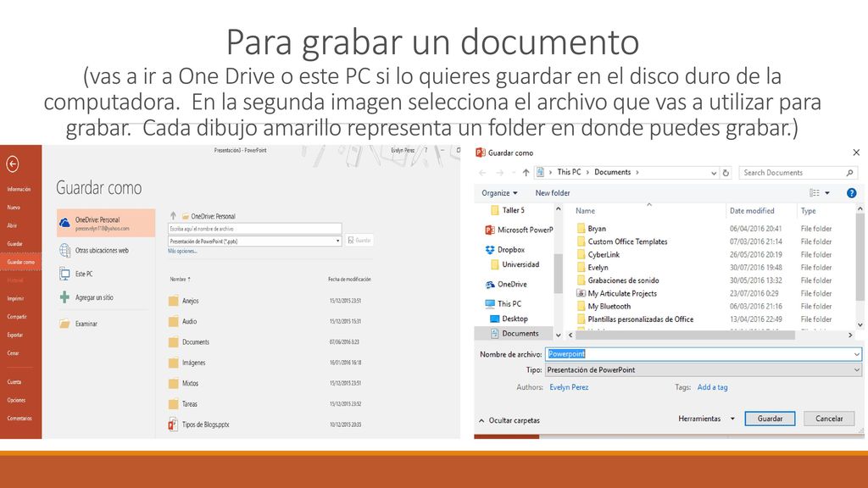Click the Add a tag link
The width and height of the screenshot is (868, 488).
tap(712, 387)
